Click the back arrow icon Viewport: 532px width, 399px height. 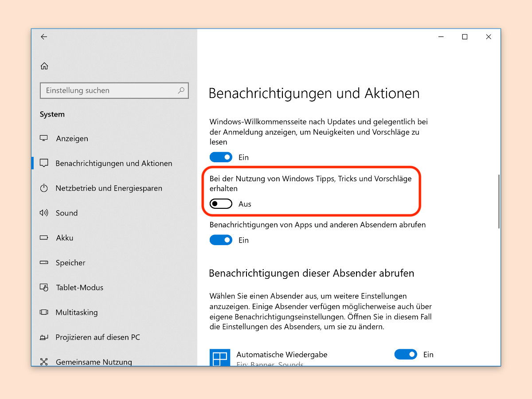coord(44,37)
